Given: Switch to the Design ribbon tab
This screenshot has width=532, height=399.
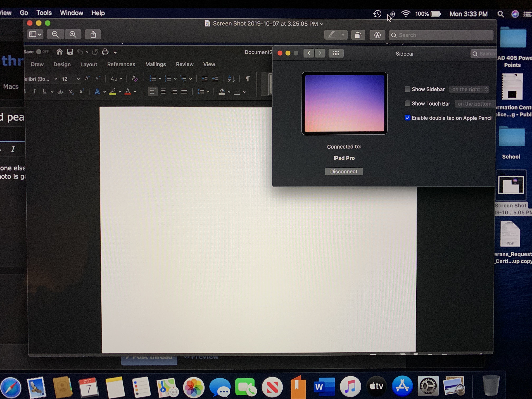Looking at the screenshot, I should 62,65.
